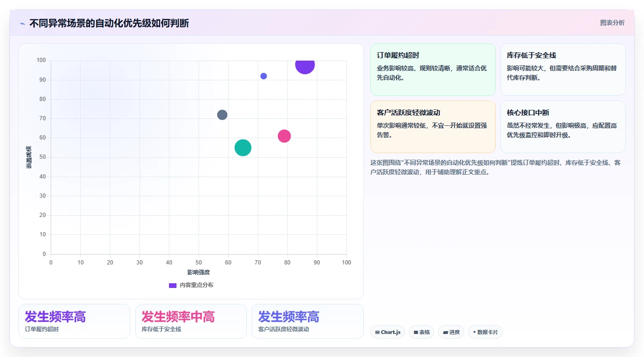Click the page title 不同异常场景的自动化优先级如何判断

(x=109, y=23)
